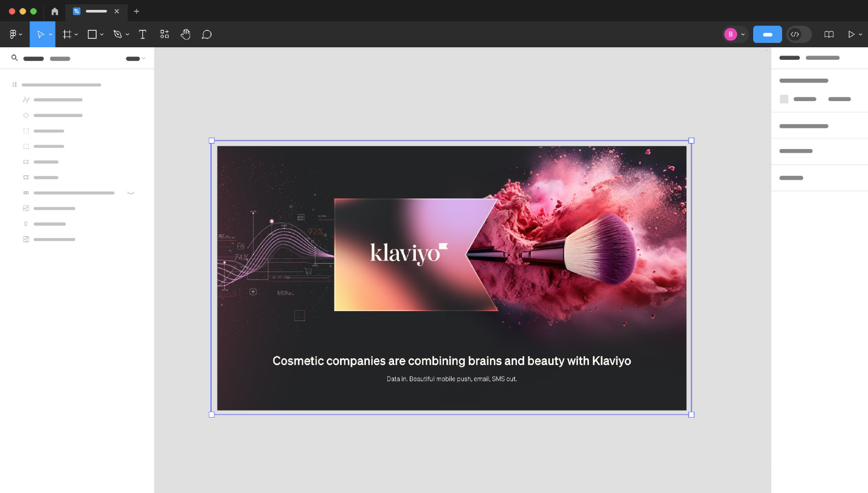Expand Move tool options chevron
868x493 pixels.
tap(50, 35)
